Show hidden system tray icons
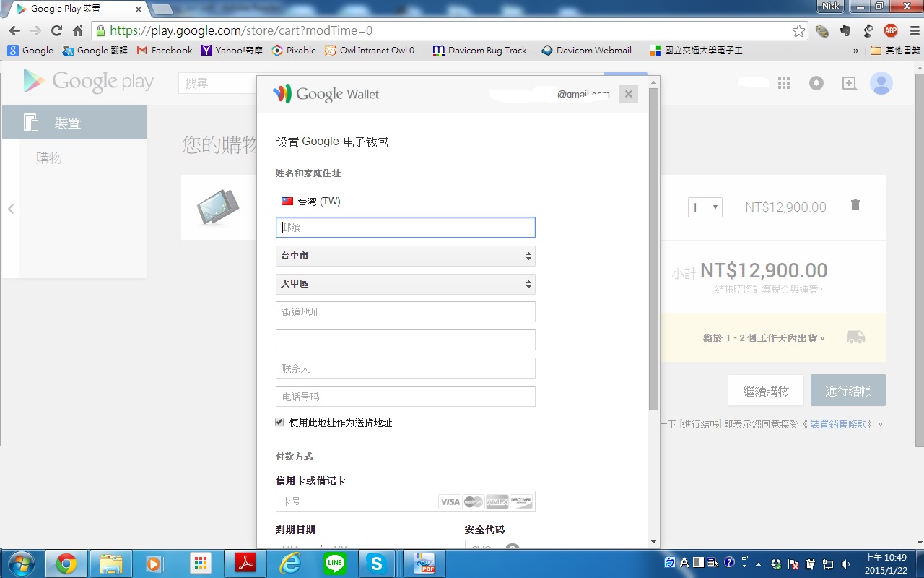The width and height of the screenshot is (924, 578). pos(757,564)
